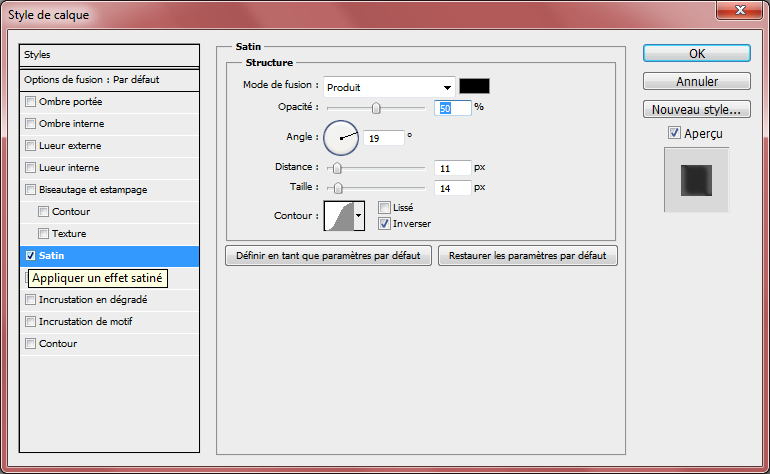
Task: Click the layer style preview thumbnail
Action: pyautogui.click(x=696, y=180)
